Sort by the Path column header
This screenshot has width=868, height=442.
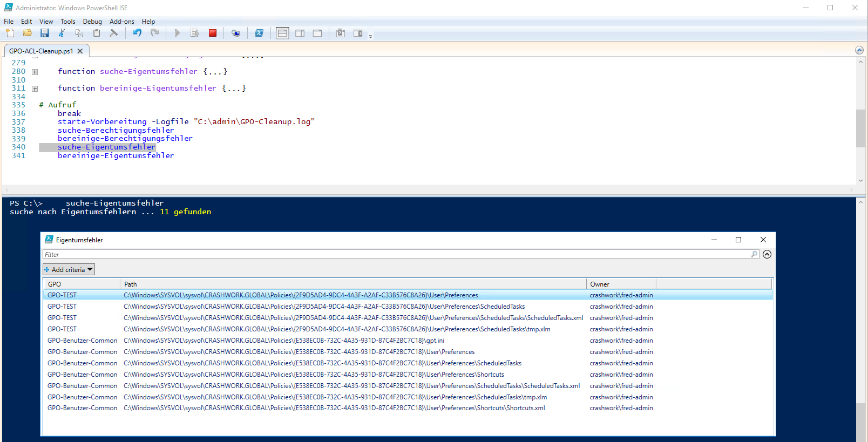353,284
